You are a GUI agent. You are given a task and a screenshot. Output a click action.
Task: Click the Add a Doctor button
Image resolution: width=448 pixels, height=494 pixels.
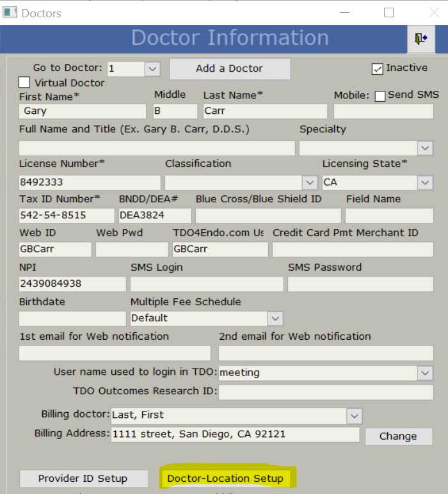229,68
